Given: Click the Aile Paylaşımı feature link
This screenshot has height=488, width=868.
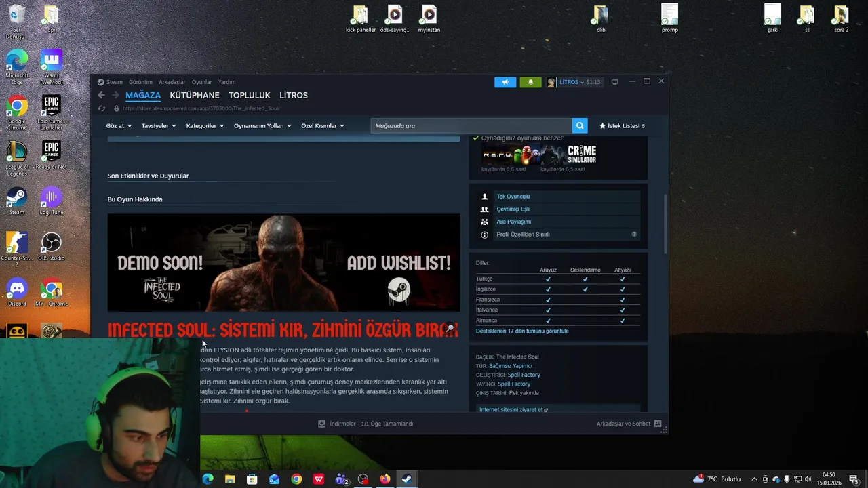Looking at the screenshot, I should pyautogui.click(x=513, y=222).
